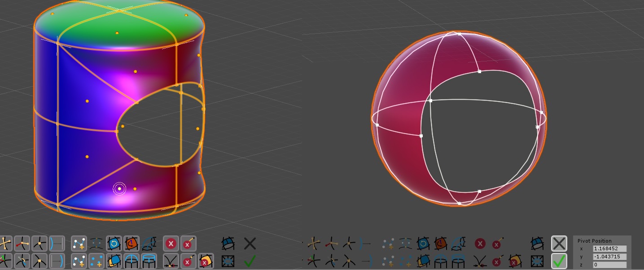Cancel with black X in cylinder toolbar
This screenshot has height=270, width=644.
tap(250, 244)
